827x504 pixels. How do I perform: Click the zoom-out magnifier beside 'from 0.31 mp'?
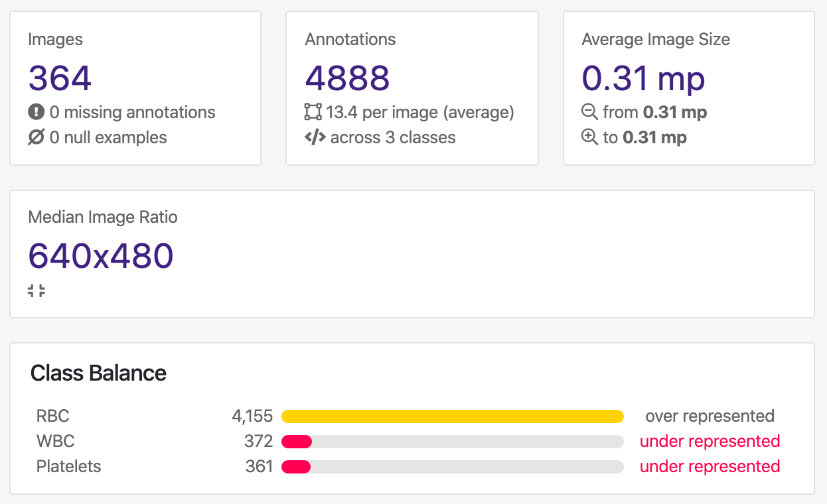(590, 112)
